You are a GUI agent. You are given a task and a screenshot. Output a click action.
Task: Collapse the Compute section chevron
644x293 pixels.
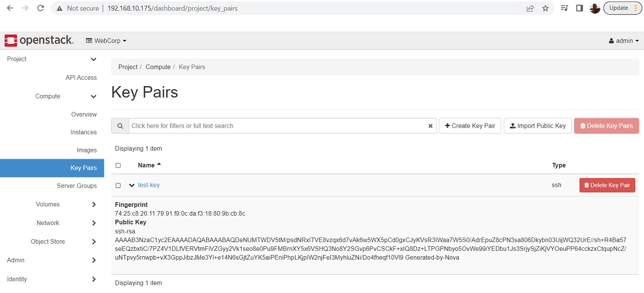click(x=94, y=97)
